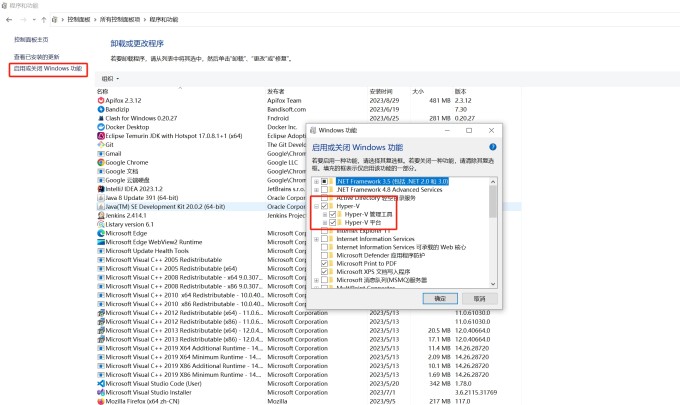
Task: Expand the Hyper-V 平台 node
Action: (324, 222)
